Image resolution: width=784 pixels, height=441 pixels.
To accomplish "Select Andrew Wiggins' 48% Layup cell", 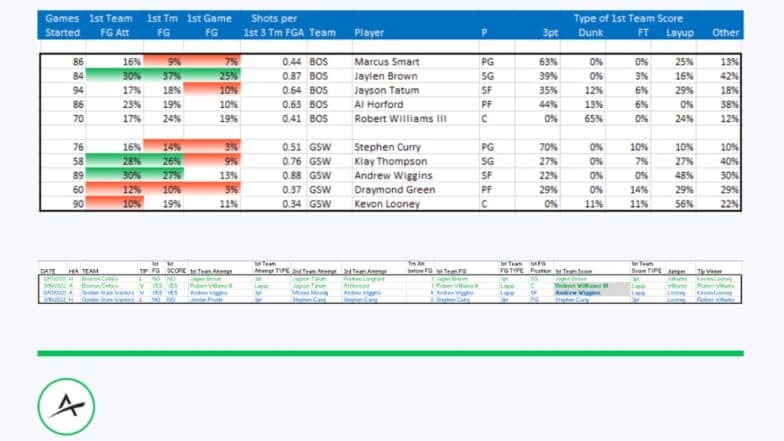I will tap(684, 176).
